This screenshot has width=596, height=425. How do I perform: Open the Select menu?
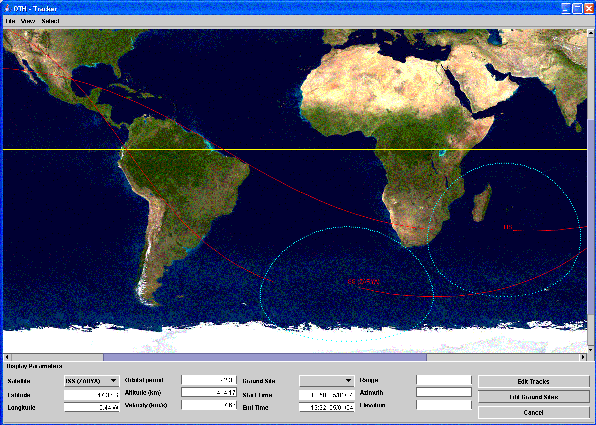50,21
